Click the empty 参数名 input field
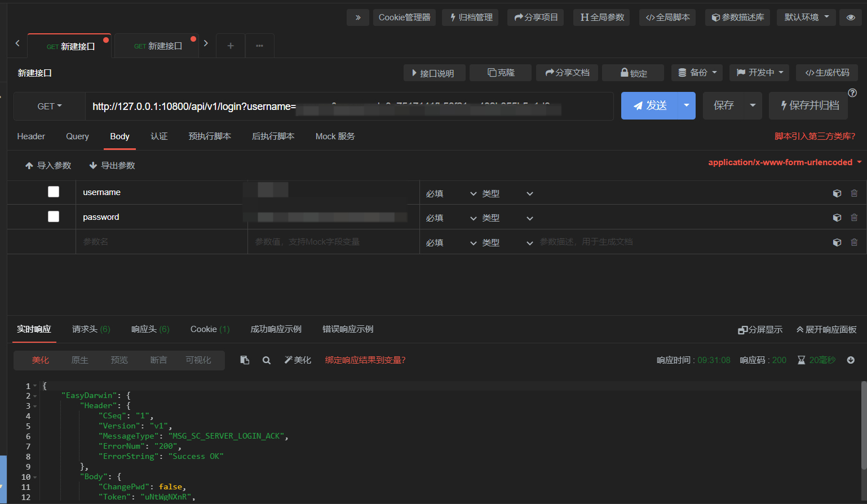This screenshot has height=504, width=867. coord(162,242)
